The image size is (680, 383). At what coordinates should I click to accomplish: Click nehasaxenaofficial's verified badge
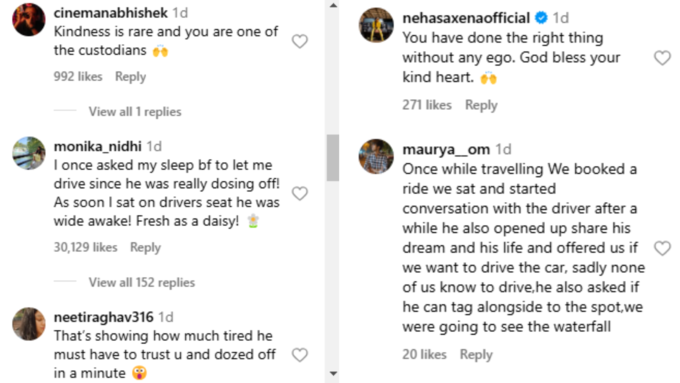541,18
